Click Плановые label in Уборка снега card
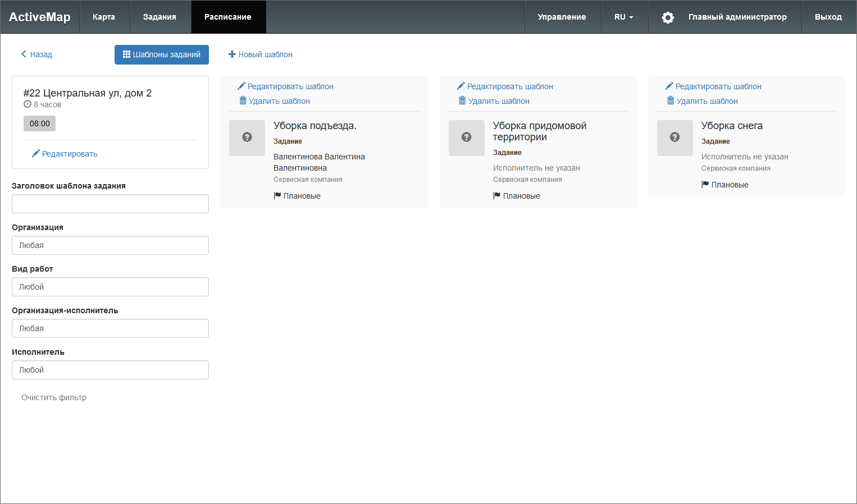Screen dimensions: 857x504 tap(730, 185)
